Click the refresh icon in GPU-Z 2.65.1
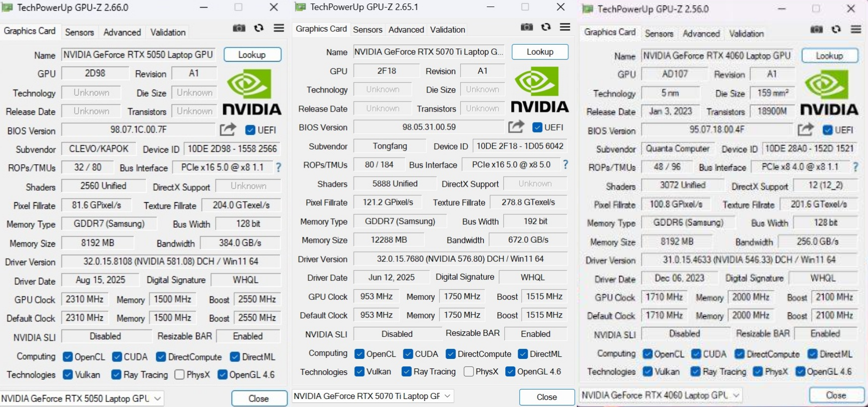This screenshot has height=407, width=868. (546, 27)
